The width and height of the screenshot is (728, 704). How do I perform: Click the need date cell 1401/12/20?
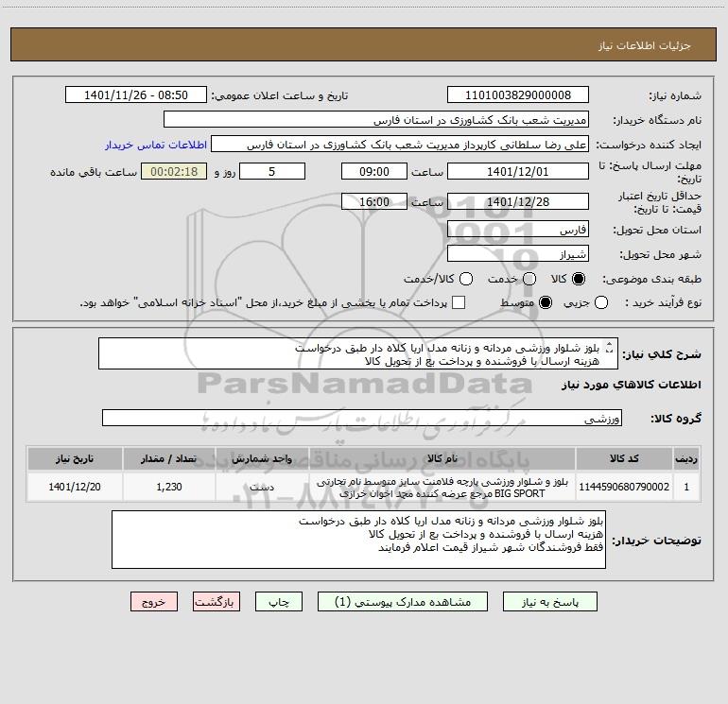pyautogui.click(x=75, y=487)
